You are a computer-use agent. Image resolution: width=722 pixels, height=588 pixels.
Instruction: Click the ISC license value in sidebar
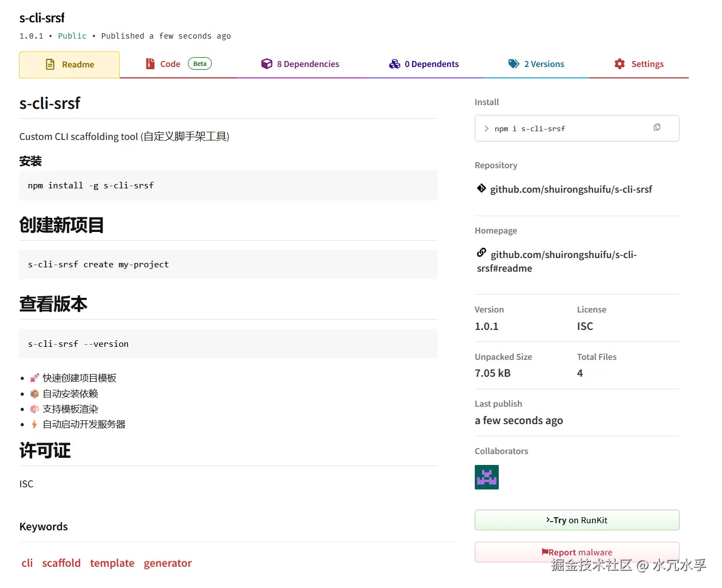pos(585,326)
